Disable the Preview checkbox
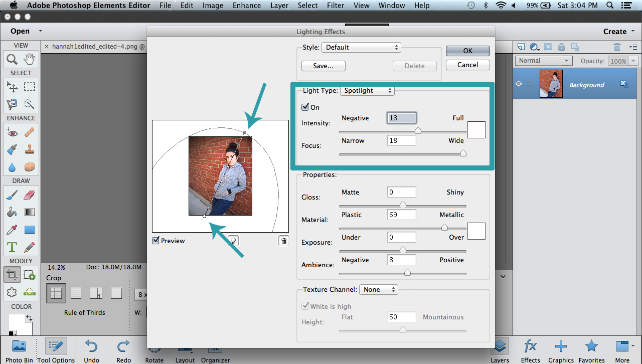Screen dimensions: 642x364 [156, 241]
